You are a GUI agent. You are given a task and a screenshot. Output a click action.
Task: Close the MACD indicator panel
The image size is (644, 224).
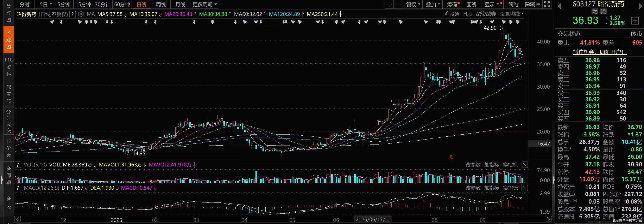click(524, 188)
